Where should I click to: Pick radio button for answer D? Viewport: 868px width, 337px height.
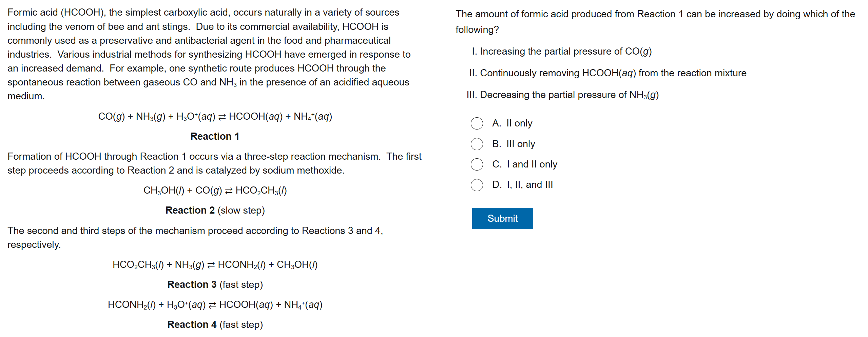477,185
